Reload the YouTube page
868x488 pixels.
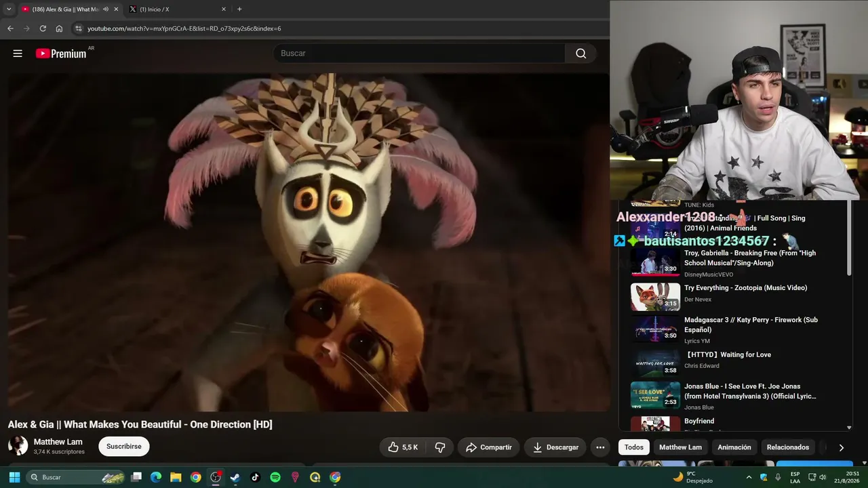tap(43, 28)
